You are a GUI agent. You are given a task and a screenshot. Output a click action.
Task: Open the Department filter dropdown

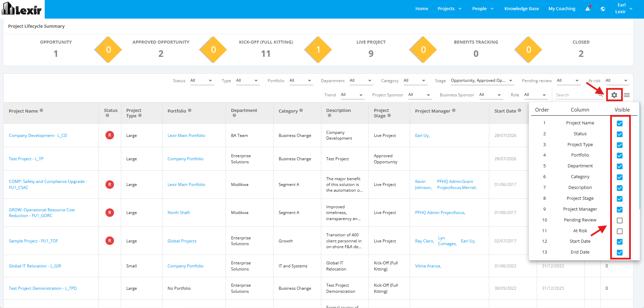(361, 80)
